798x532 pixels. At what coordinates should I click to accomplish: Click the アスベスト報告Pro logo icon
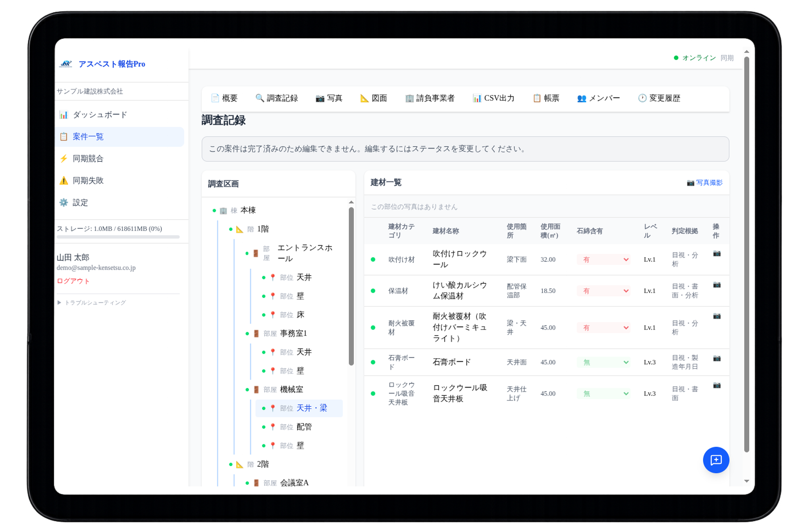coord(66,64)
